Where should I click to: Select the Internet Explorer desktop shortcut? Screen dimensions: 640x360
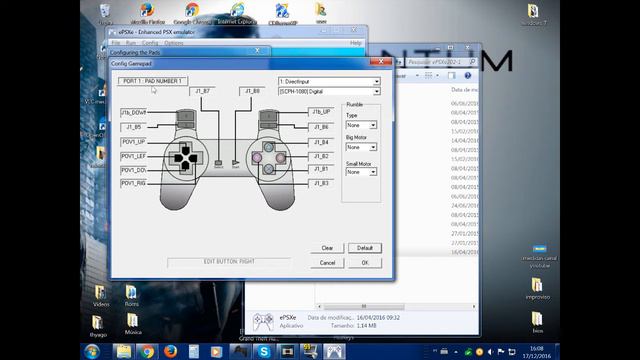237,14
